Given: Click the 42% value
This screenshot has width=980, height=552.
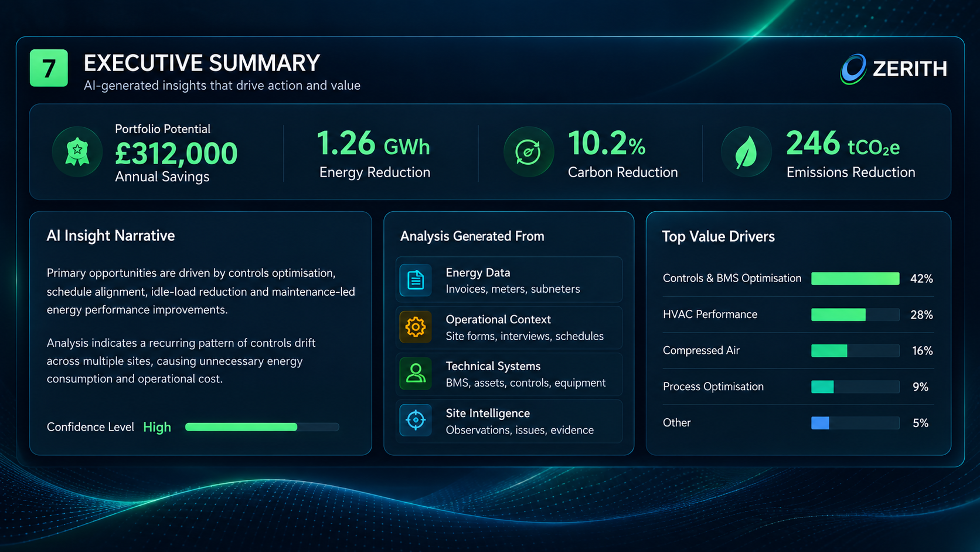Looking at the screenshot, I should click(921, 279).
